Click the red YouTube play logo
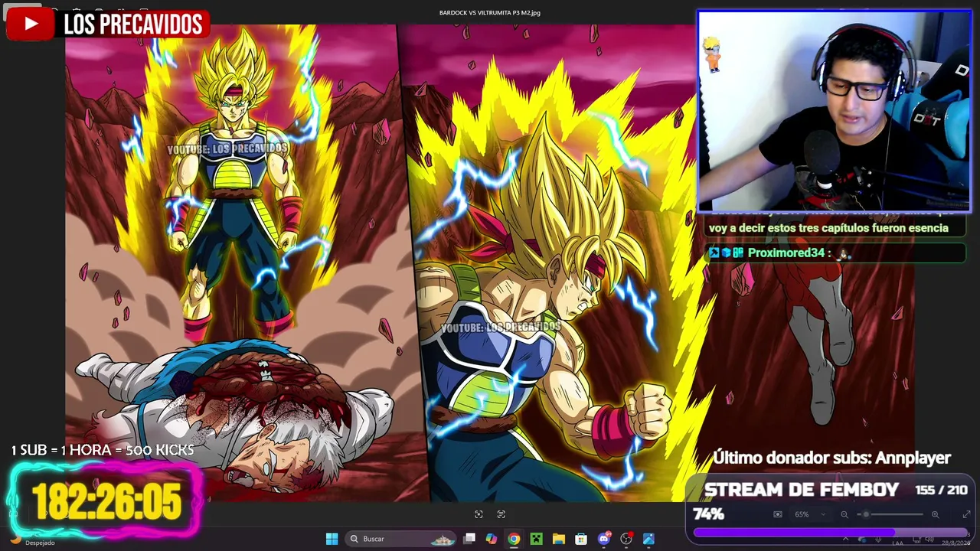The image size is (980, 551). click(31, 24)
